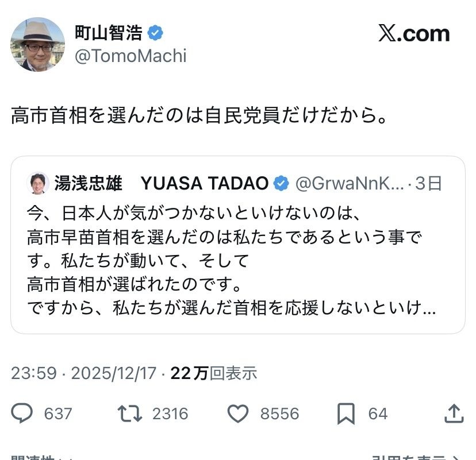The width and height of the screenshot is (476, 460).
Task: Open 町山智浩's profile picture
Action: pos(38,44)
